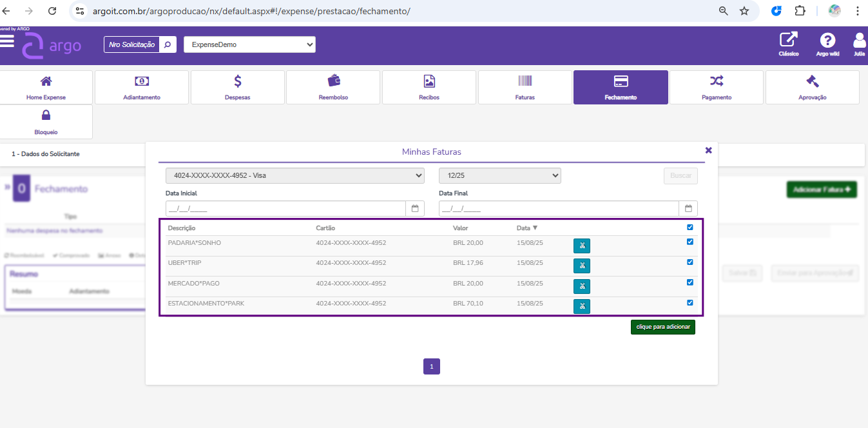
Task: Click the split icon in the ESTACIONAMENTO*PARK row
Action: coord(581,306)
